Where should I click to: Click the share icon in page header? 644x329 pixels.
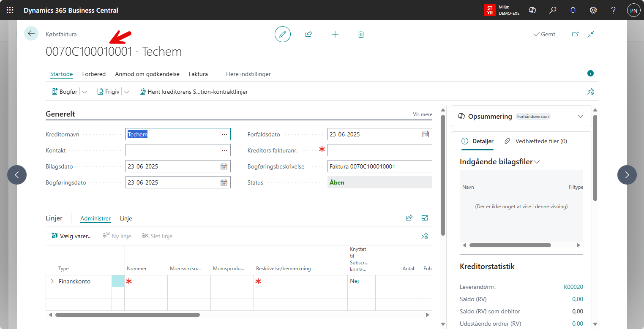pyautogui.click(x=308, y=34)
